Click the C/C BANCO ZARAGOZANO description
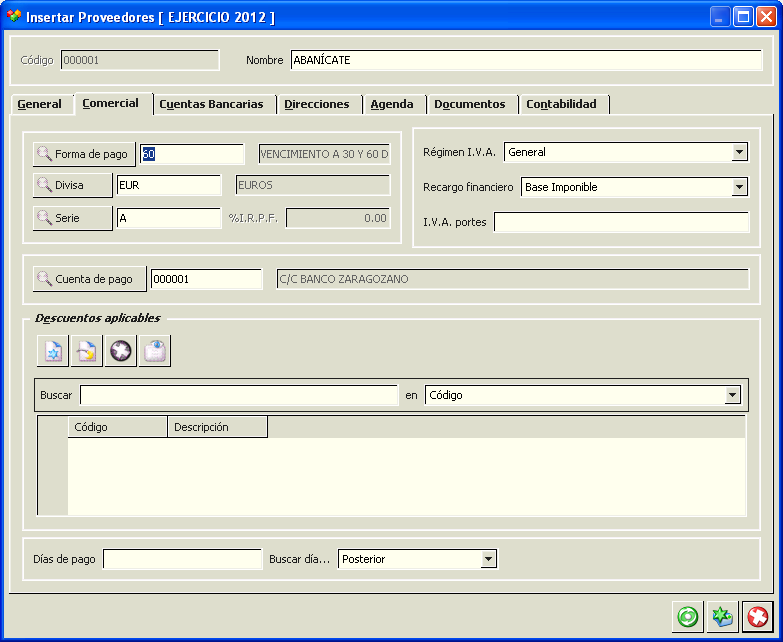This screenshot has height=642, width=783. pyautogui.click(x=513, y=279)
